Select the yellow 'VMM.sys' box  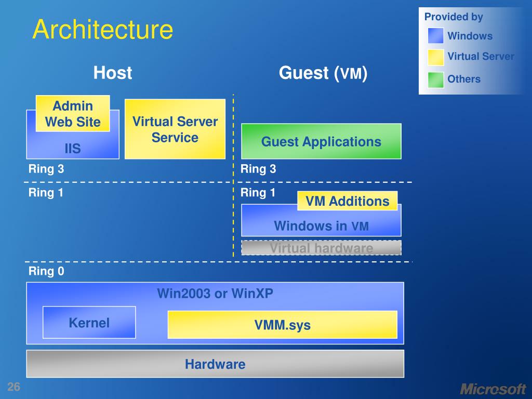pos(283,325)
